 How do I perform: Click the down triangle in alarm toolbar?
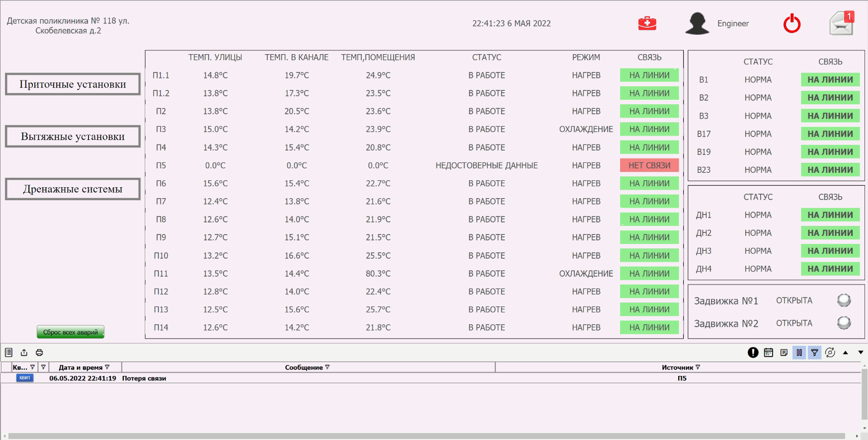pyautogui.click(x=861, y=353)
